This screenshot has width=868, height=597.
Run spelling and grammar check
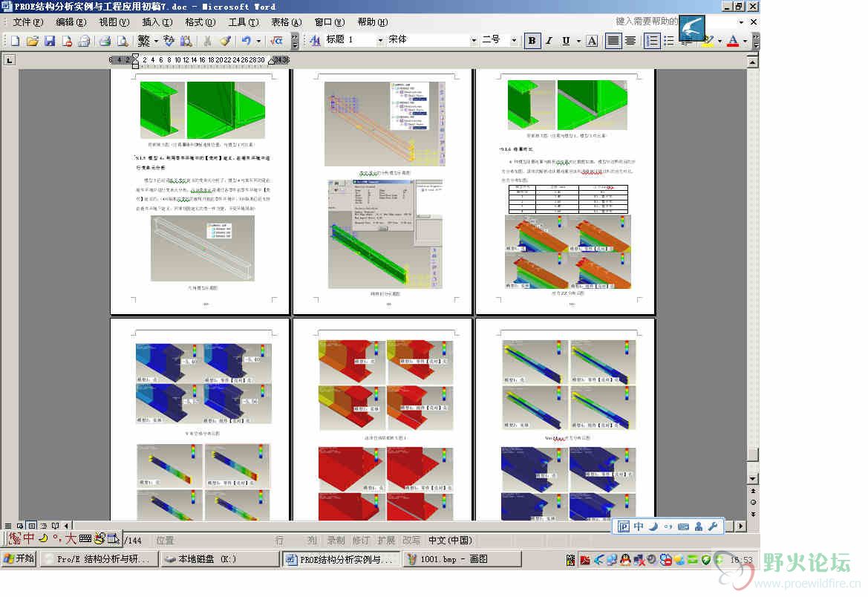pos(169,41)
